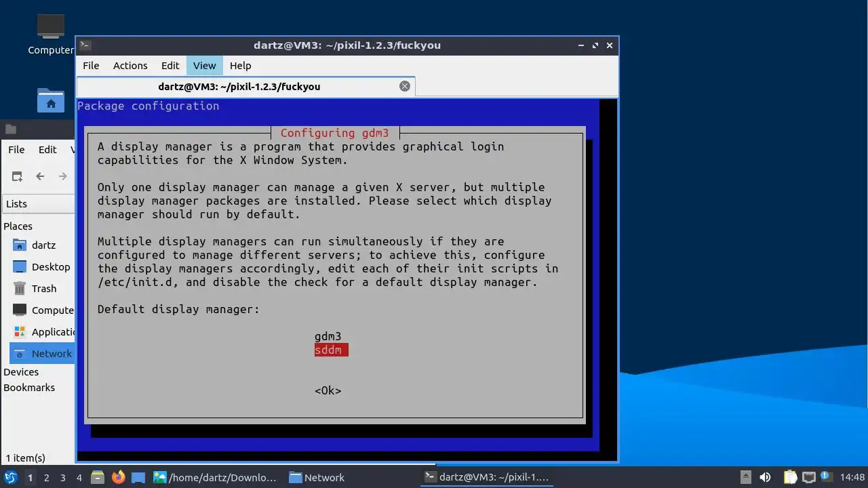This screenshot has width=868, height=488.
Task: Switch to the /home/dartz/Downlo... taskbar window
Action: point(215,477)
